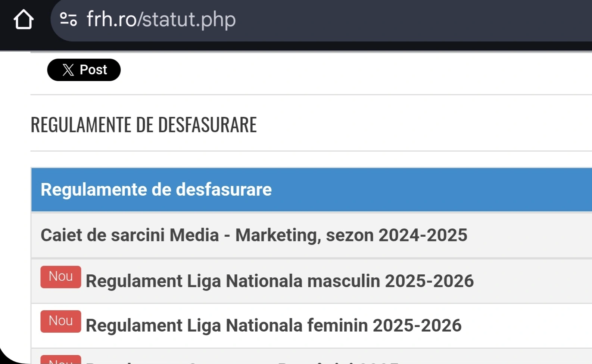The width and height of the screenshot is (592, 364).
Task: Click the X logo on Post button
Action: pyautogui.click(x=68, y=70)
